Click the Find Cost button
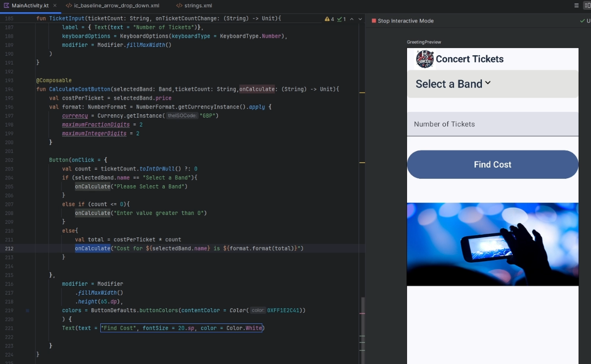591x364 pixels. pos(493,165)
